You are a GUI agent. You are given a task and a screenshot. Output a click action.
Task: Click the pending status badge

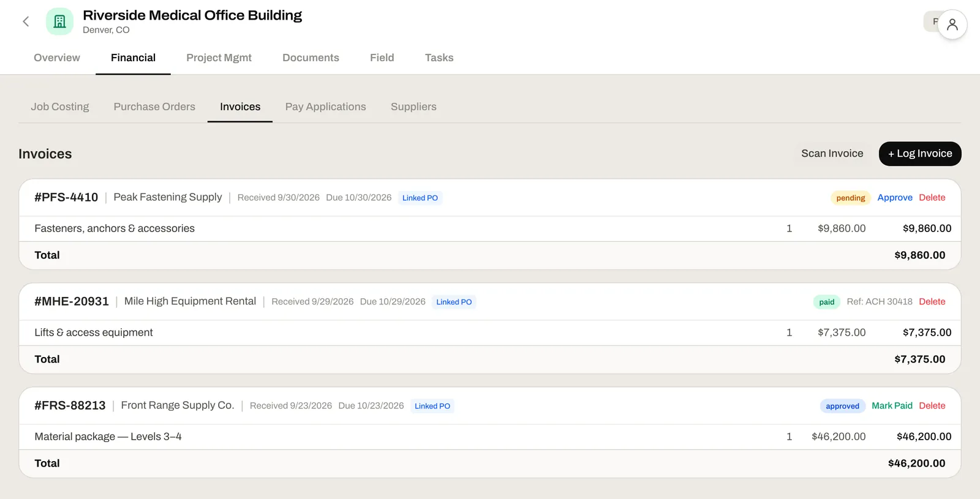[x=851, y=198]
